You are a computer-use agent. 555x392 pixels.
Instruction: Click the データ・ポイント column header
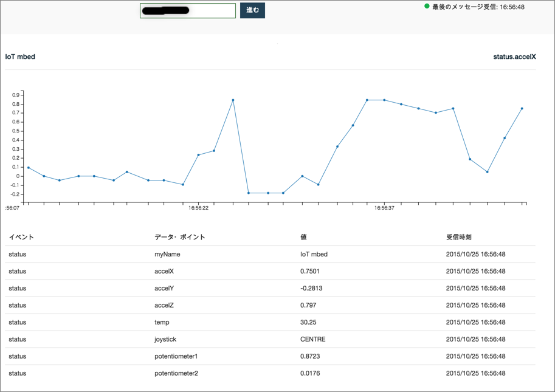pyautogui.click(x=180, y=237)
